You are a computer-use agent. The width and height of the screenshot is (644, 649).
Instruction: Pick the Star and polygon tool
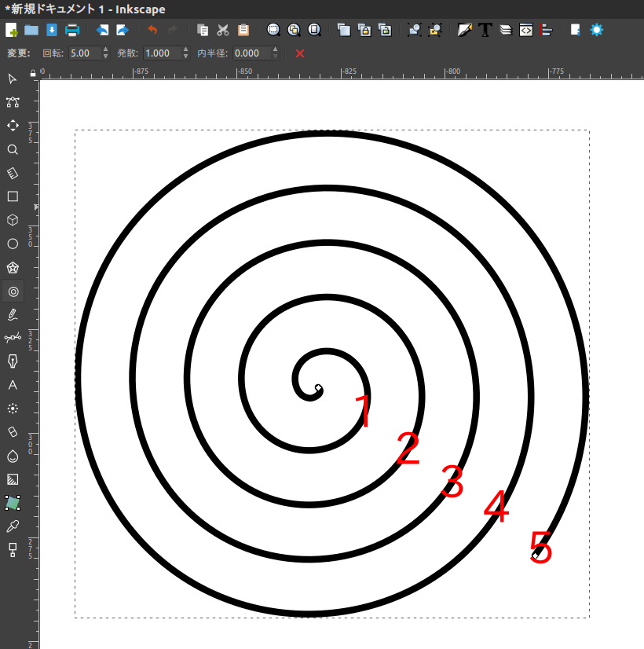tap(13, 268)
